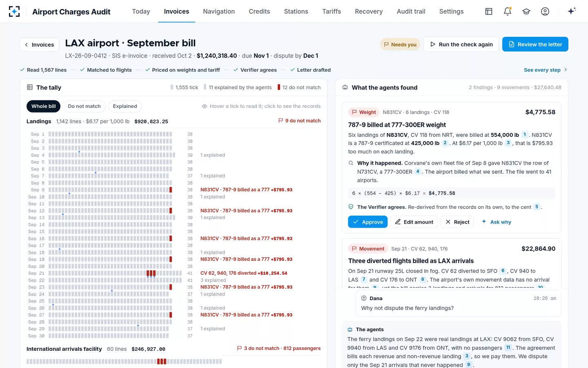
Task: Open notifications bell icon
Action: [x=508, y=11]
